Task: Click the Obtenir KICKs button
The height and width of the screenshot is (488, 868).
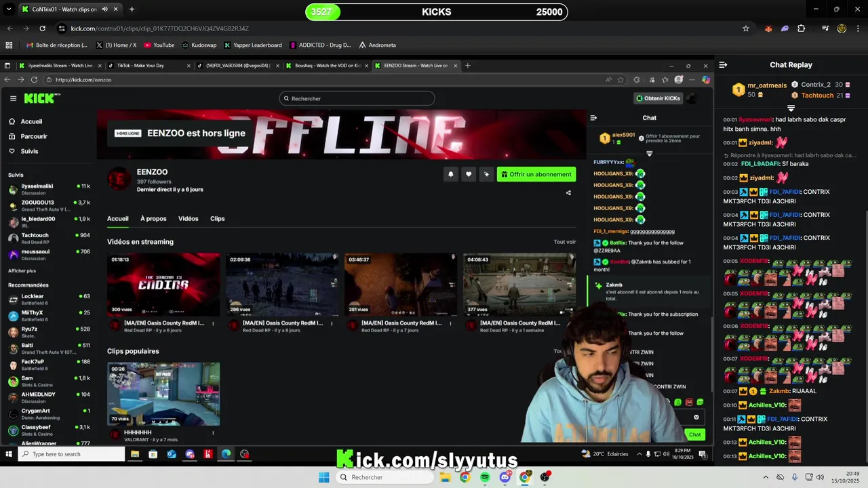Action: pos(657,98)
